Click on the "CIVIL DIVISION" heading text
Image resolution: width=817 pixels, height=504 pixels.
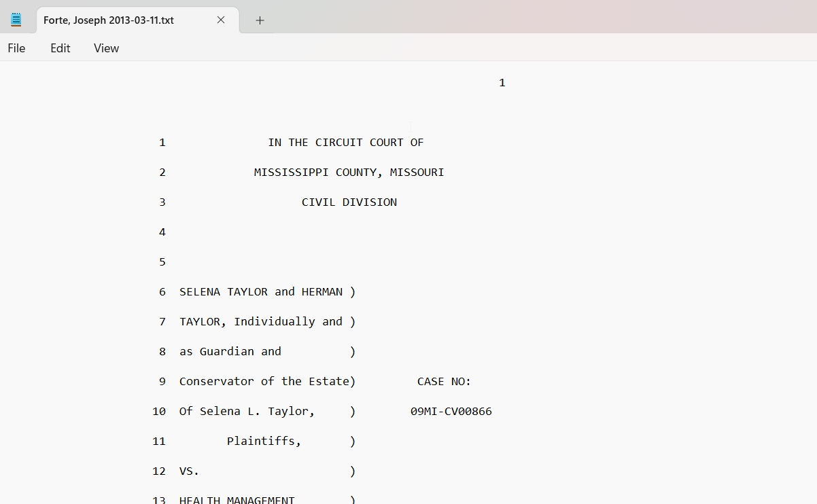349,202
